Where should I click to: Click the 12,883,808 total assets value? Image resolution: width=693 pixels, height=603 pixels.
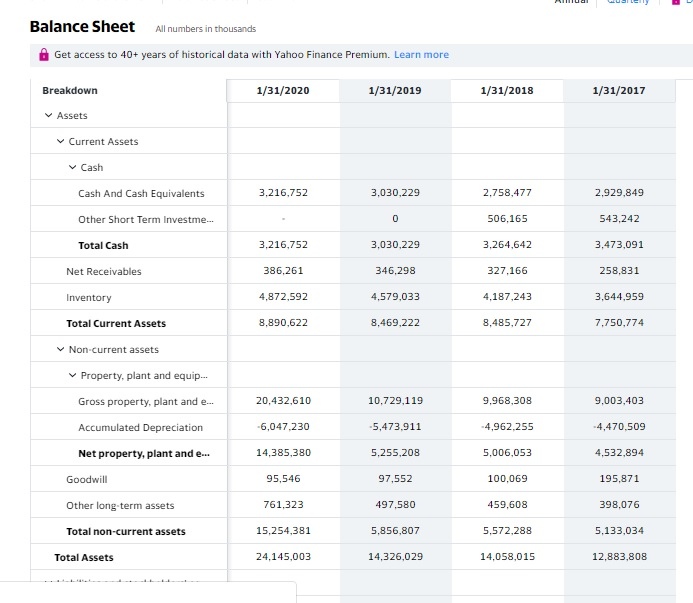click(x=619, y=557)
